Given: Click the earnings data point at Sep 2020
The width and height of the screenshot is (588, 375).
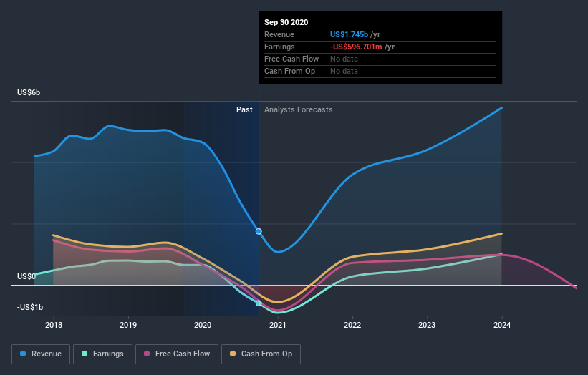Looking at the screenshot, I should pyautogui.click(x=259, y=303).
